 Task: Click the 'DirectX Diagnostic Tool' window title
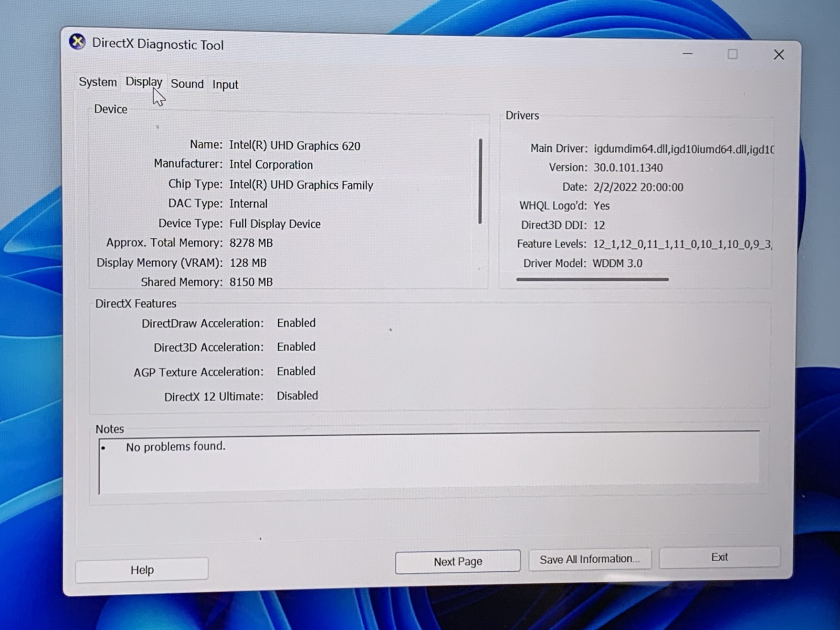(158, 44)
